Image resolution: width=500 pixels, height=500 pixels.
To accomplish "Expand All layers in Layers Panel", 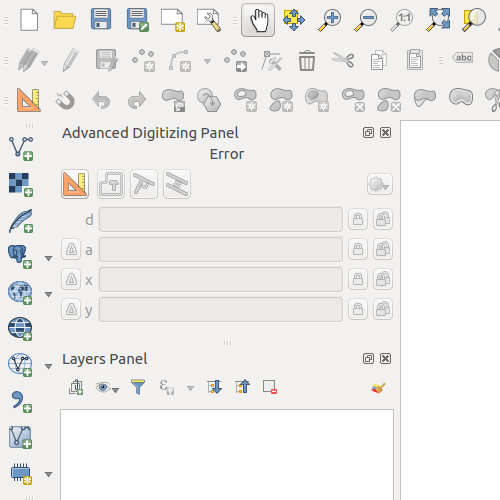I will [214, 387].
